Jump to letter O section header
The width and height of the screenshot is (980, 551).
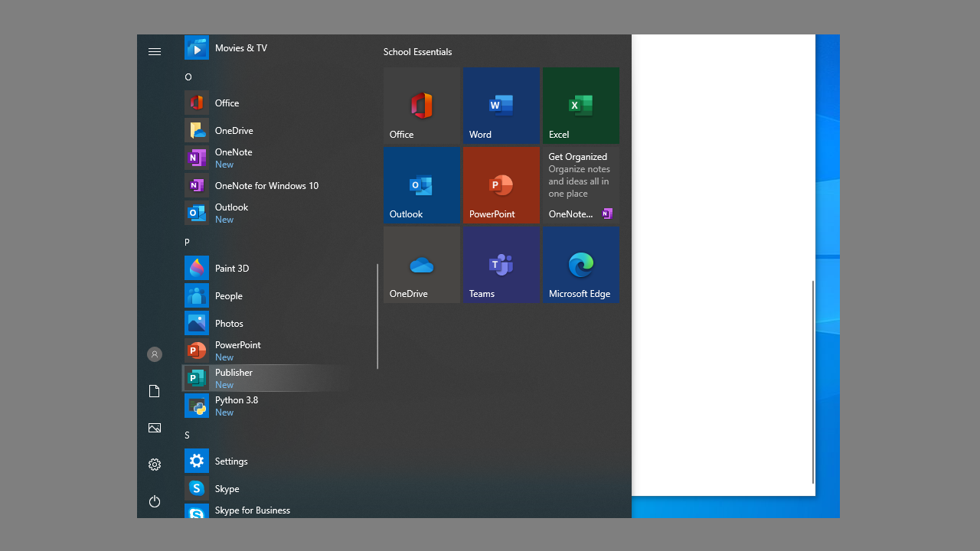pos(188,77)
